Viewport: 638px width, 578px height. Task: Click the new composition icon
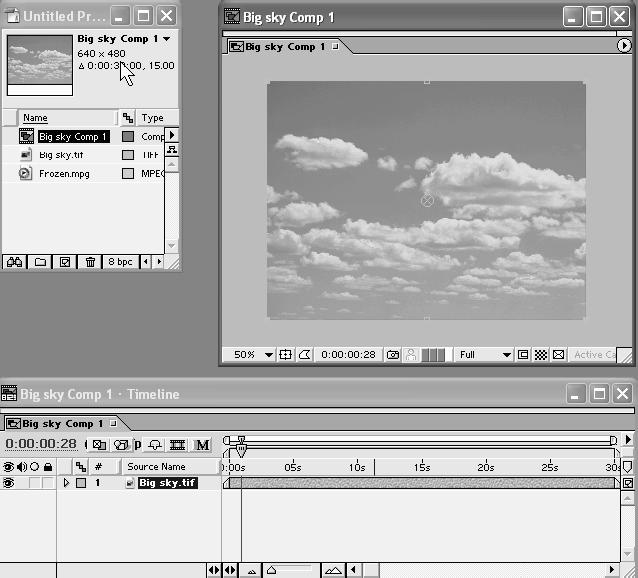tap(66, 262)
